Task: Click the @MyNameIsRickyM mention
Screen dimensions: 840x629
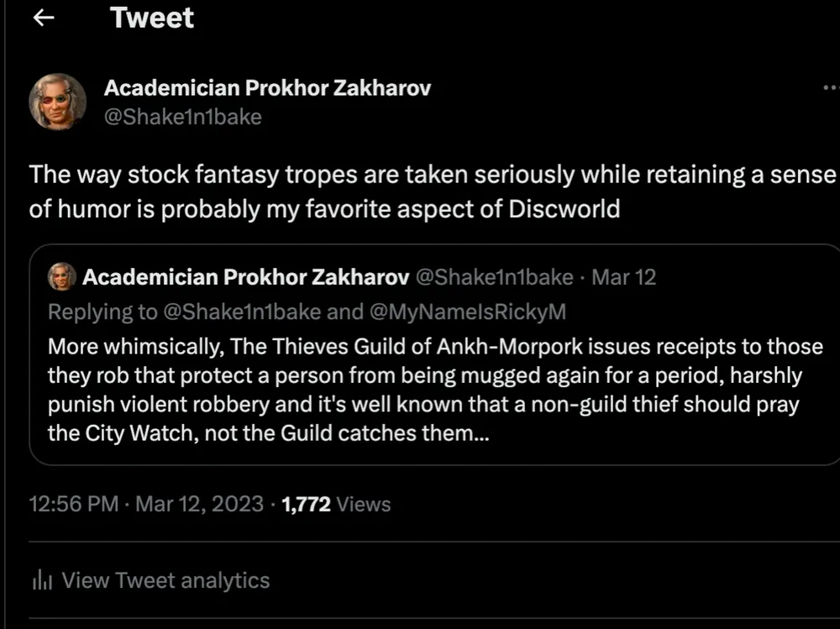Action: pyautogui.click(x=467, y=312)
